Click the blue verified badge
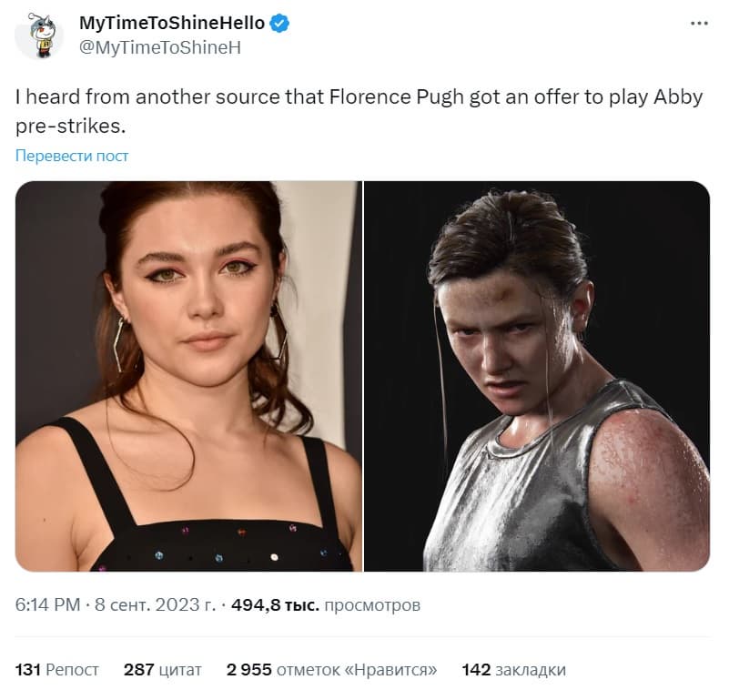 coord(279,25)
